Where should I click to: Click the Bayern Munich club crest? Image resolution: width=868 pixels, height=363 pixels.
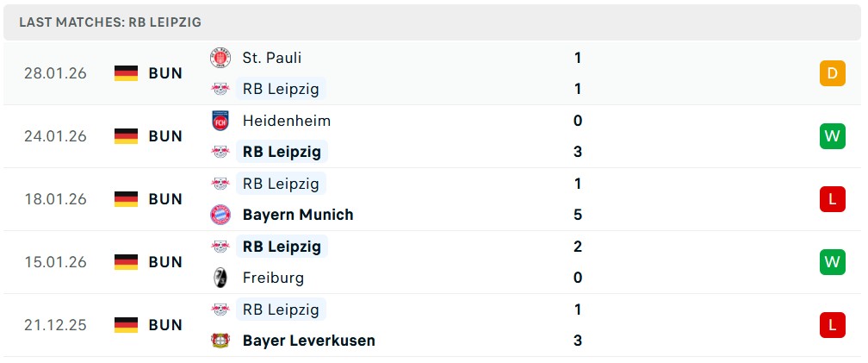pos(220,215)
